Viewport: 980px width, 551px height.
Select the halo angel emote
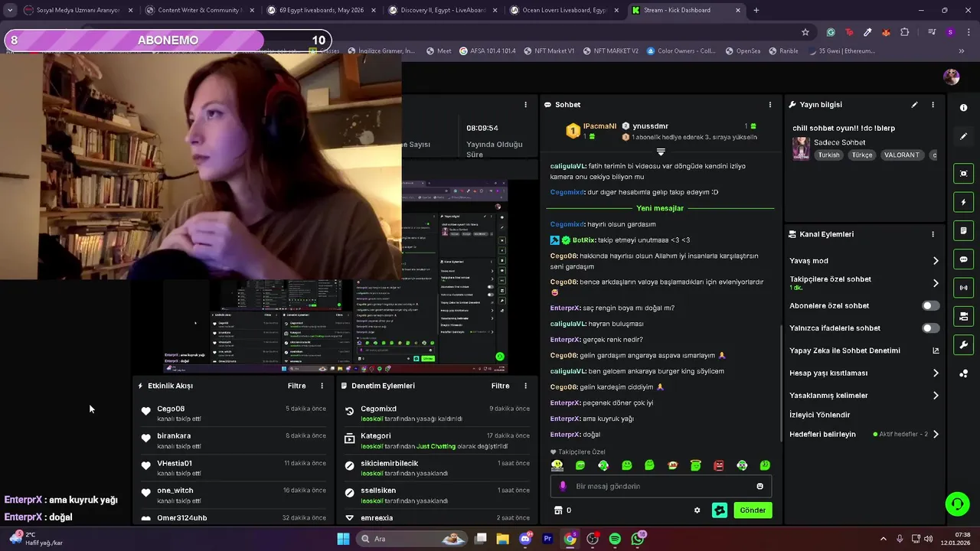coord(696,465)
